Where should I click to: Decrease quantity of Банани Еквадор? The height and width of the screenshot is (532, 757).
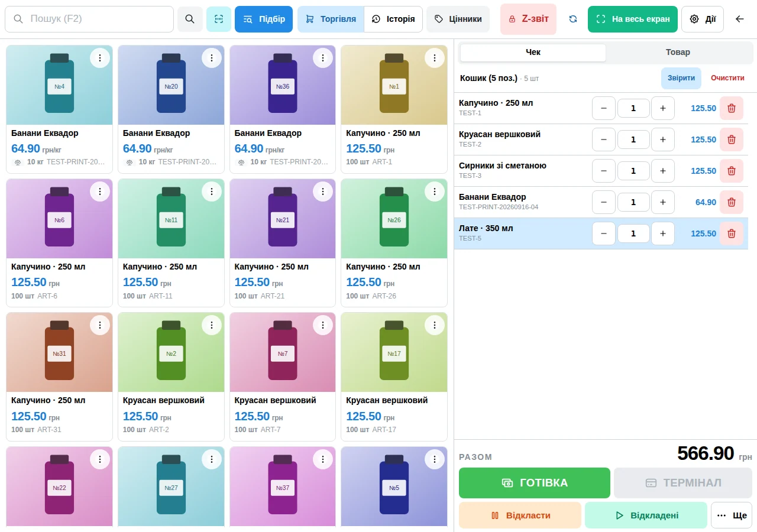(x=604, y=202)
